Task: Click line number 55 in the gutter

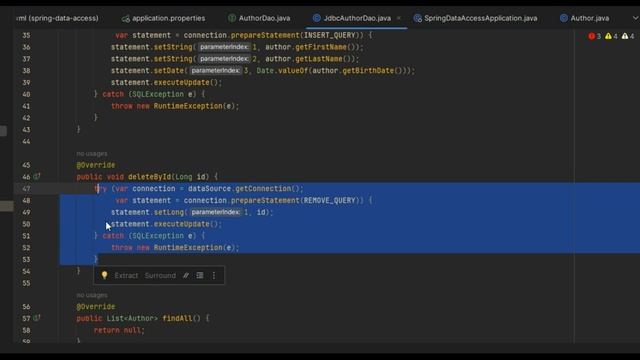Action: click(x=26, y=283)
